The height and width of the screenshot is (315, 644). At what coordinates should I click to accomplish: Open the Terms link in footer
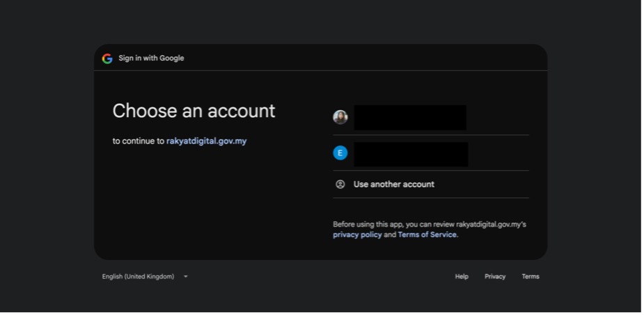531,277
